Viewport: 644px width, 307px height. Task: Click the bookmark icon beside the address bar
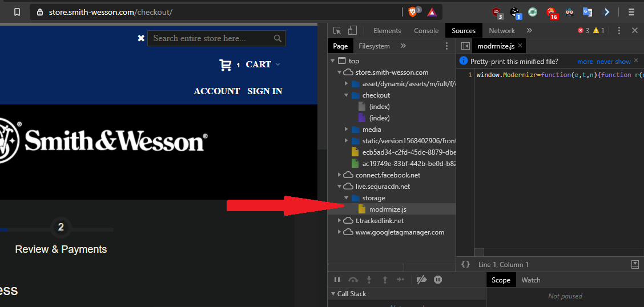[17, 13]
